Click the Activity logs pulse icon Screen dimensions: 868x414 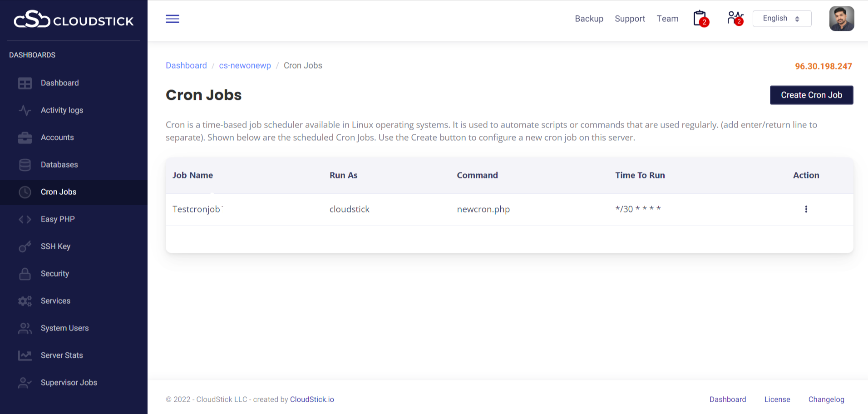tap(25, 110)
